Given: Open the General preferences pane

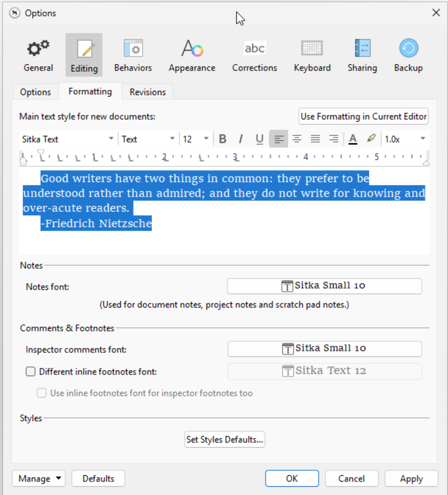Looking at the screenshot, I should coord(38,55).
